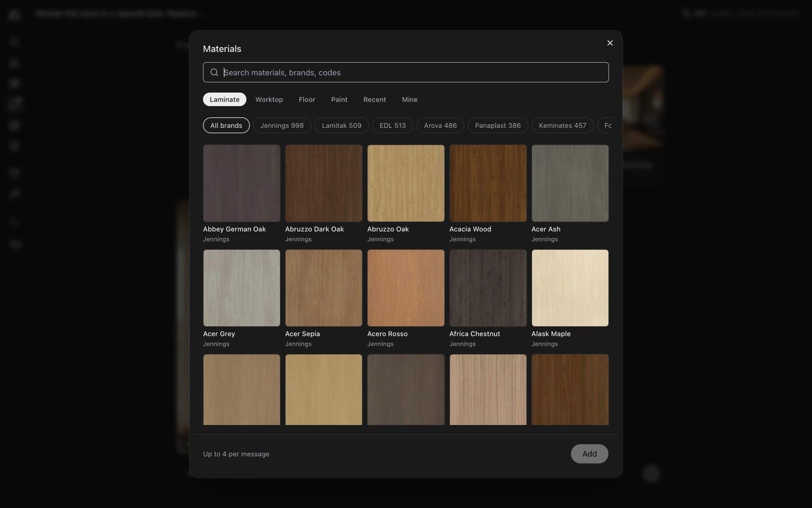Click the Materials dialog title

coord(222,49)
